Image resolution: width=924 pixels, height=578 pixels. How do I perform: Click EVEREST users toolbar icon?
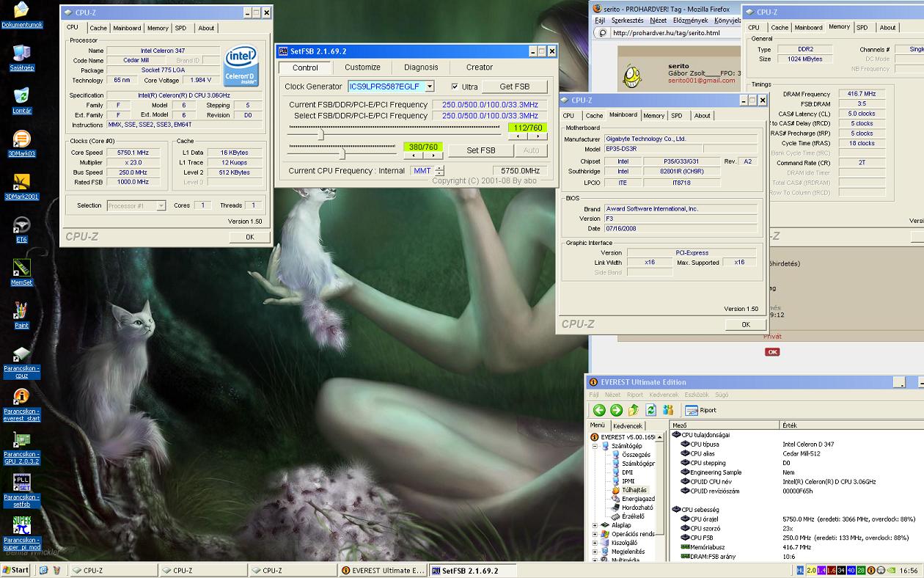668,410
